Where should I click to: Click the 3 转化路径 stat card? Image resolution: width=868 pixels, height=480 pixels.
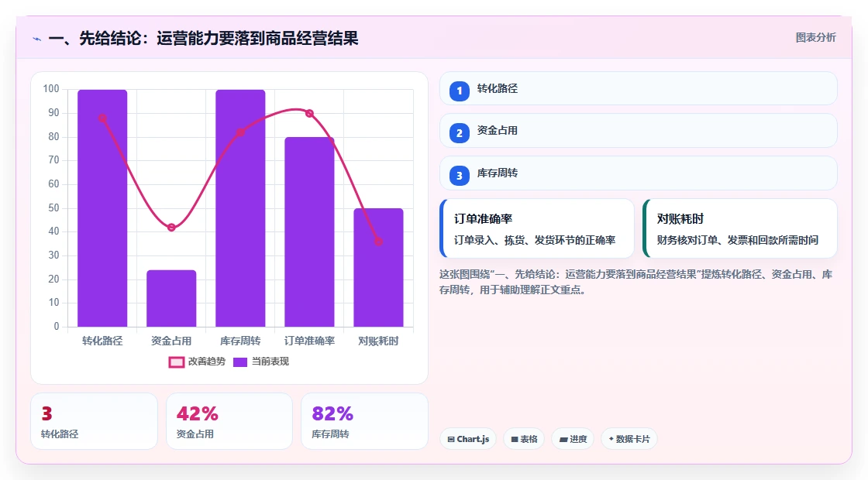(94, 421)
